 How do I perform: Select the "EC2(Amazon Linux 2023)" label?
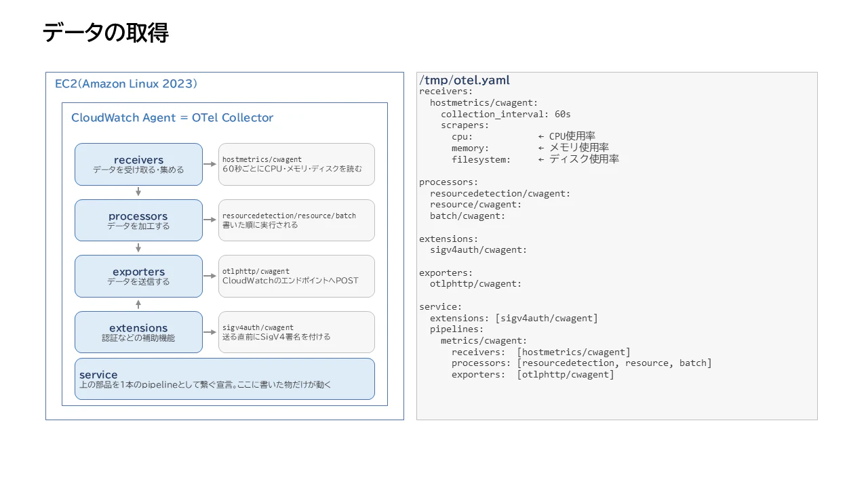click(126, 84)
